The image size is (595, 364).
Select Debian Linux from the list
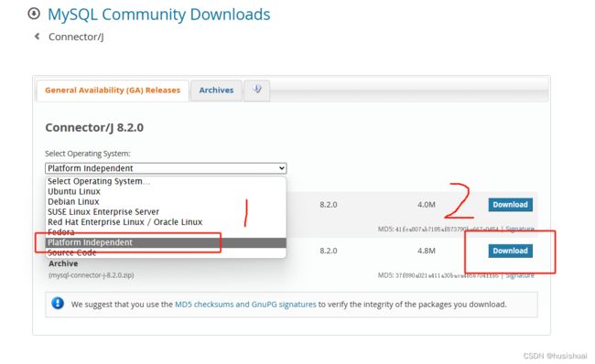[166, 202]
